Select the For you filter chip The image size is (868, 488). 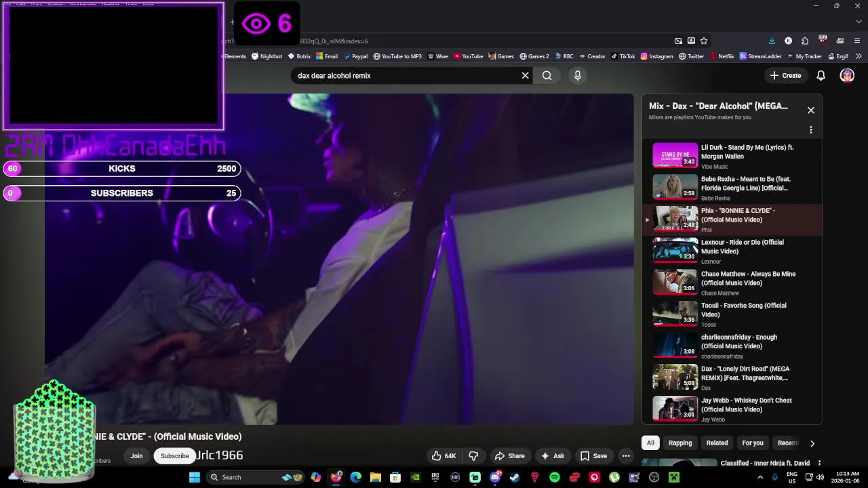click(x=753, y=443)
